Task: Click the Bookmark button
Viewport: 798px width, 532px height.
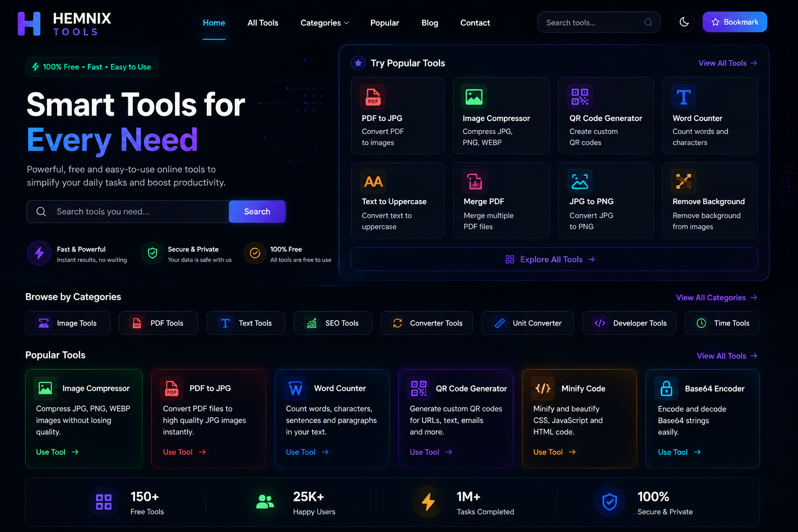Action: pos(735,22)
